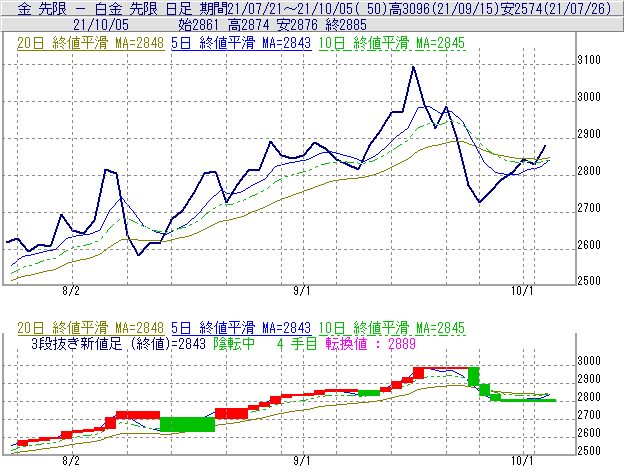Click the 10日 終値平滑 MA=2845 legend in upper chart
The image size is (624, 475).
click(392, 43)
